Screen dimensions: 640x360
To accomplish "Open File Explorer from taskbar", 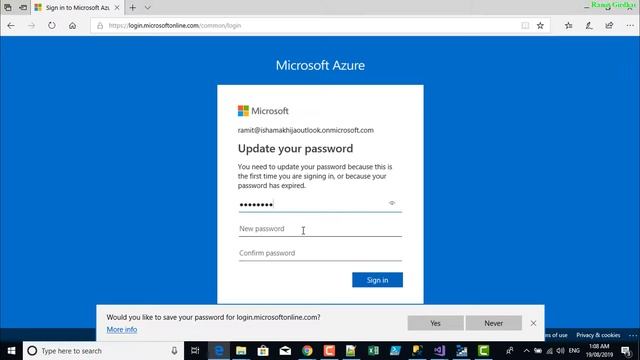I will [x=241, y=351].
